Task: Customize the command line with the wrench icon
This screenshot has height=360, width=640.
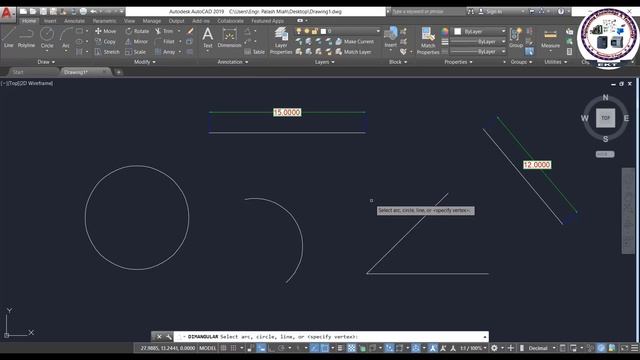Action: (x=169, y=337)
